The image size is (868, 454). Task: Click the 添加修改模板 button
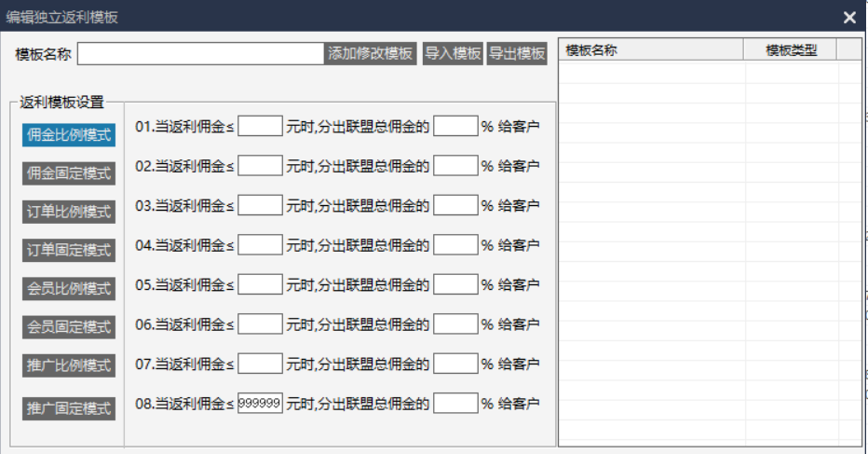(x=371, y=53)
